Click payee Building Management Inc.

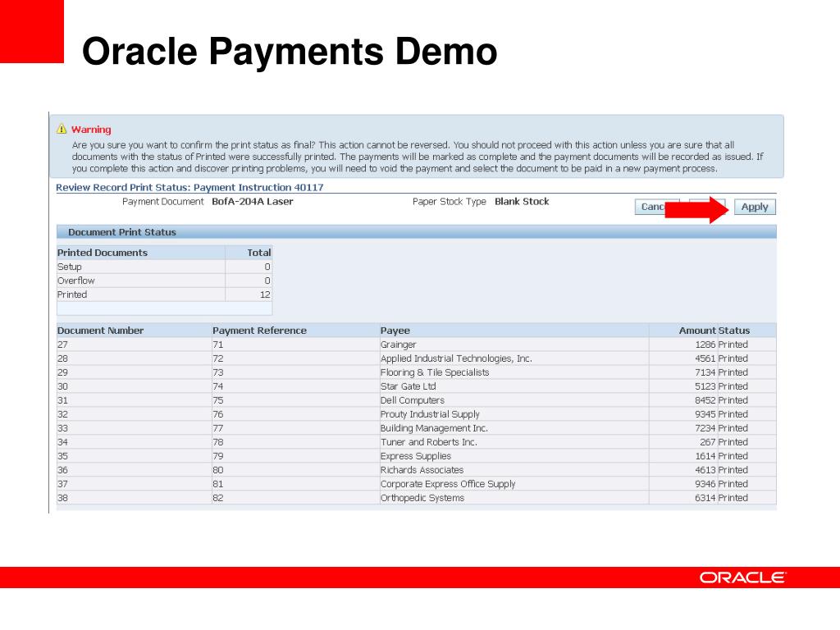coord(434,428)
